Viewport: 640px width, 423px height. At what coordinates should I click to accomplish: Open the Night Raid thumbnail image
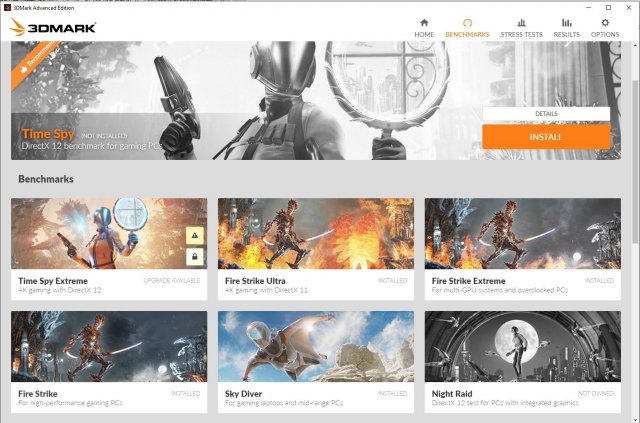click(x=523, y=347)
